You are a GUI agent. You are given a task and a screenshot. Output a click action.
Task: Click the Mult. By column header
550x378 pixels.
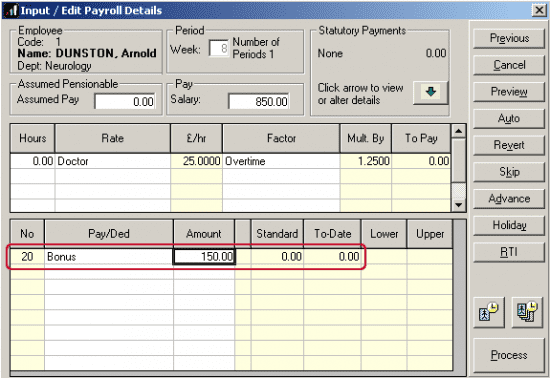pyautogui.click(x=365, y=138)
